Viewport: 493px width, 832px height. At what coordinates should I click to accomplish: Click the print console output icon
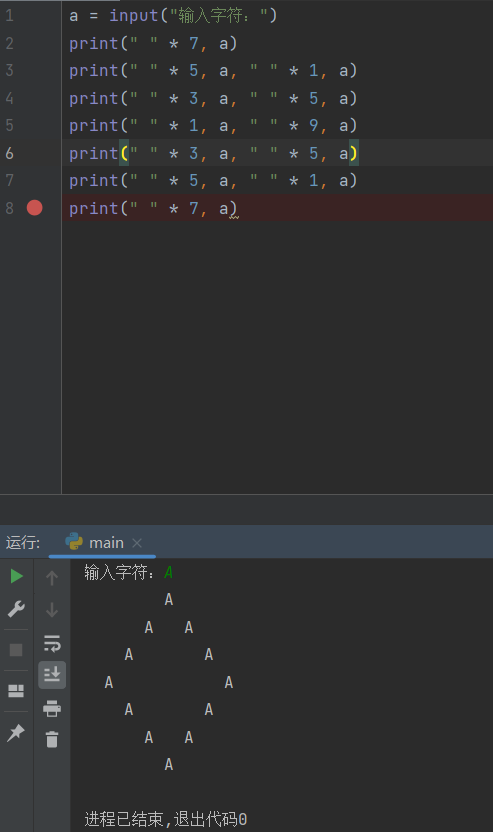point(51,708)
